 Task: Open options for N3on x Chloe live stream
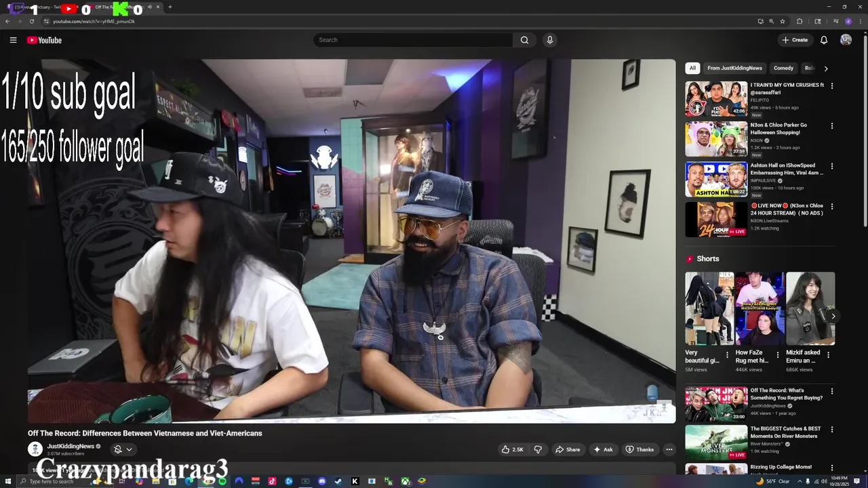pyautogui.click(x=831, y=206)
